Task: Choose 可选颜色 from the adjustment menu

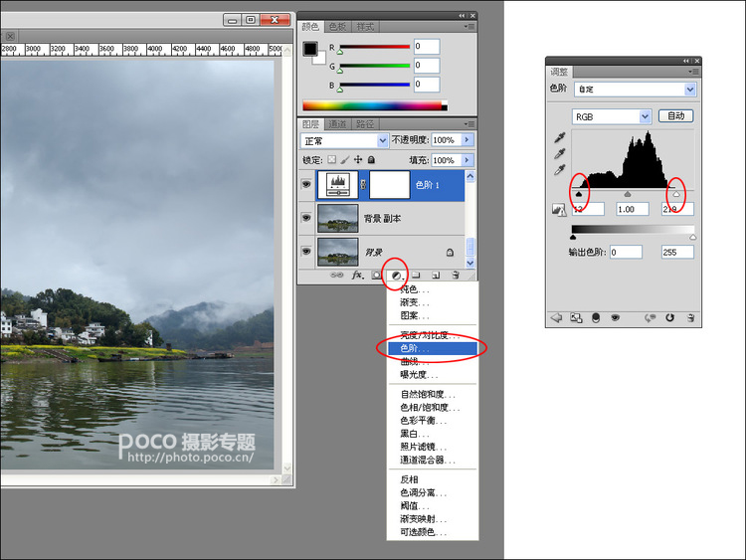Action: [433, 532]
